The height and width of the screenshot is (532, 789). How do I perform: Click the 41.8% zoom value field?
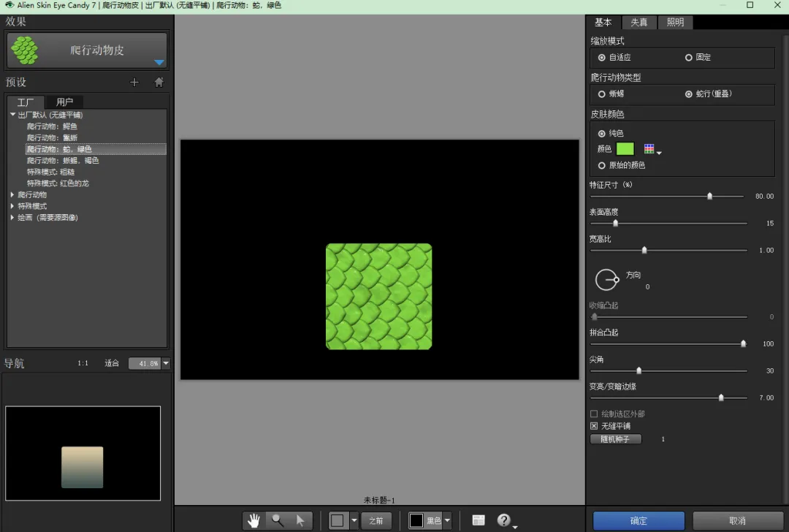click(x=145, y=363)
